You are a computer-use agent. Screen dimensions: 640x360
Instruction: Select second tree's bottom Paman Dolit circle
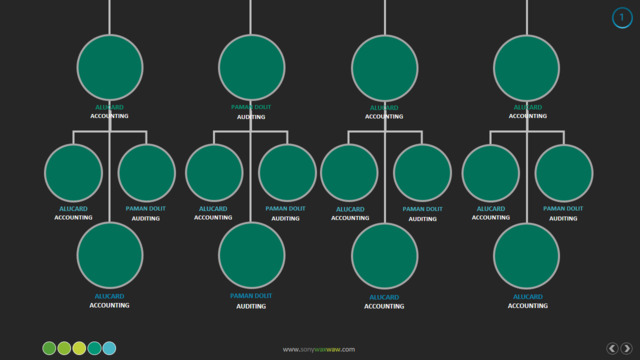coord(251,256)
